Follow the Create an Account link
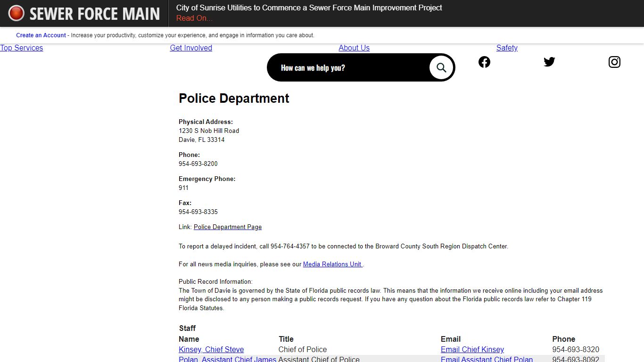Image resolution: width=644 pixels, height=362 pixels. point(41,35)
